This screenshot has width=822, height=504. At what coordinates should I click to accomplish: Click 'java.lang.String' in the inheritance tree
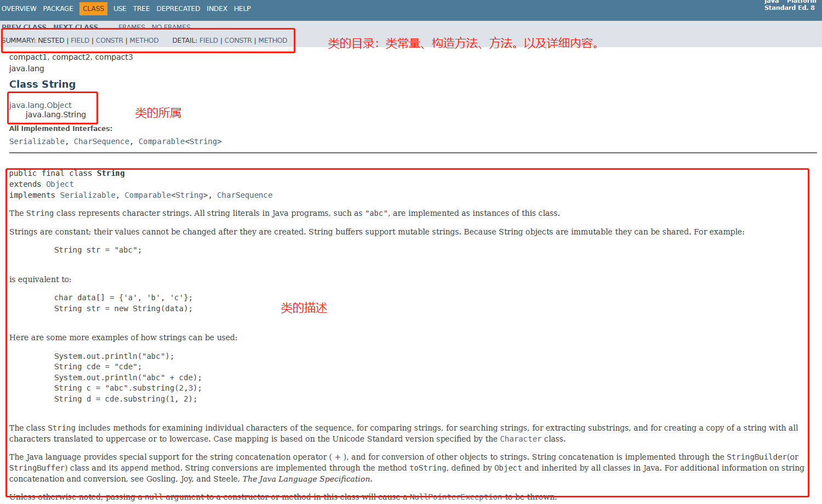[55, 114]
